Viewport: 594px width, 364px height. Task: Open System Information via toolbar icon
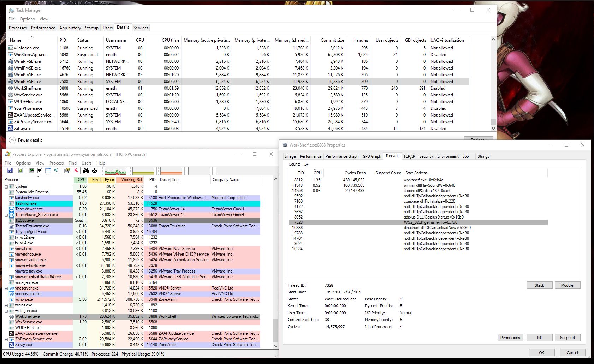[32, 171]
